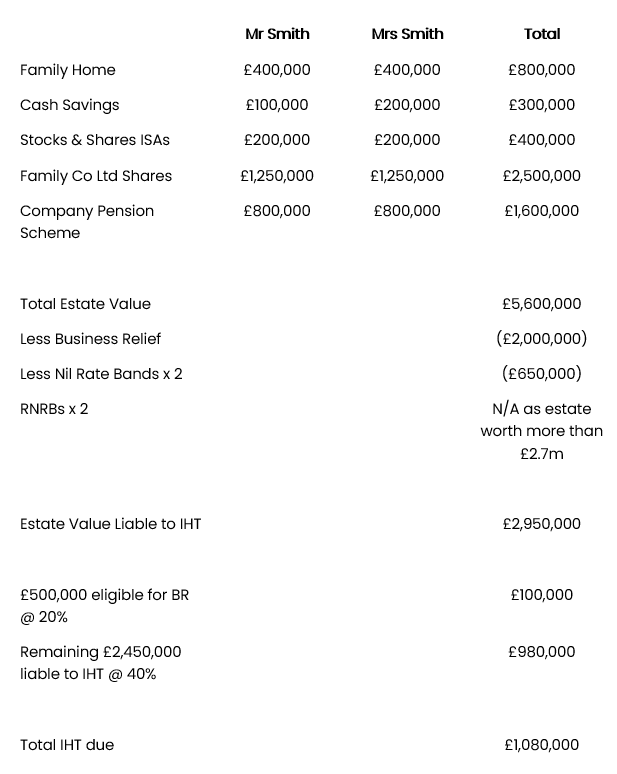The width and height of the screenshot is (617, 774).
Task: Select the (£2,000,000) business relief amount
Action: click(x=542, y=339)
